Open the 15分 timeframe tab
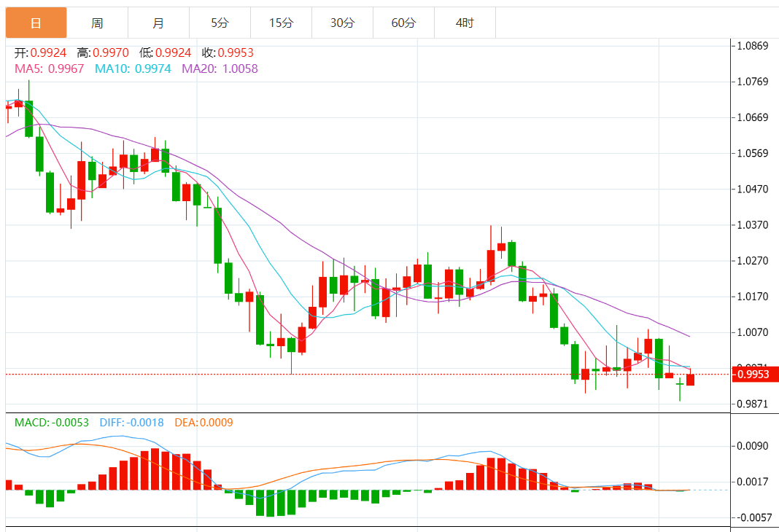The height and width of the screenshot is (532, 779). click(x=282, y=23)
